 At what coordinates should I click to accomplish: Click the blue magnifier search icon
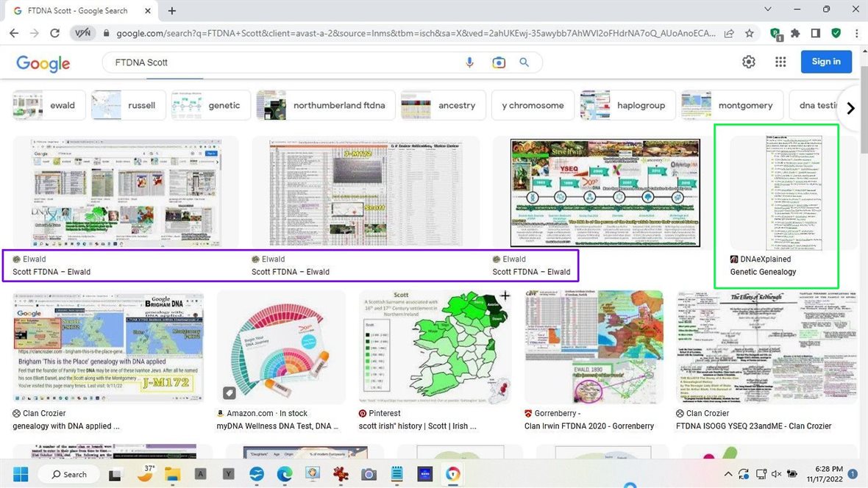524,62
